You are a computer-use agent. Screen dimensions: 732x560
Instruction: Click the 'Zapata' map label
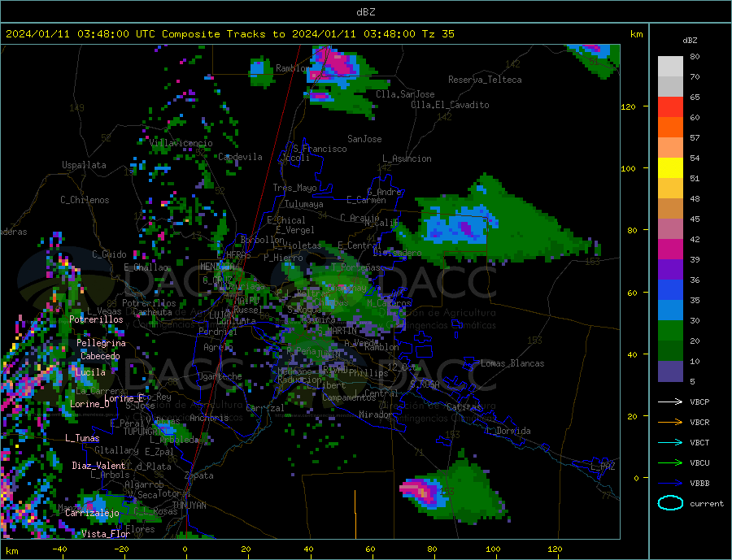199,475
